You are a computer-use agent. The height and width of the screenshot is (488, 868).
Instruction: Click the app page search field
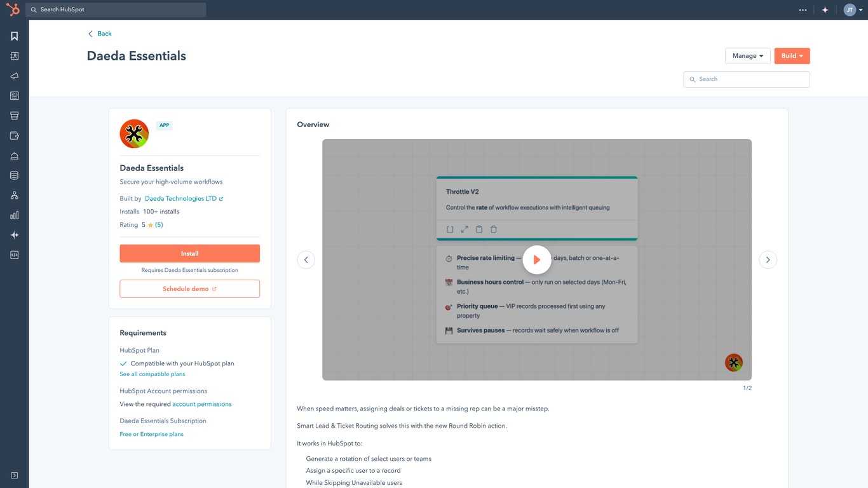746,79
